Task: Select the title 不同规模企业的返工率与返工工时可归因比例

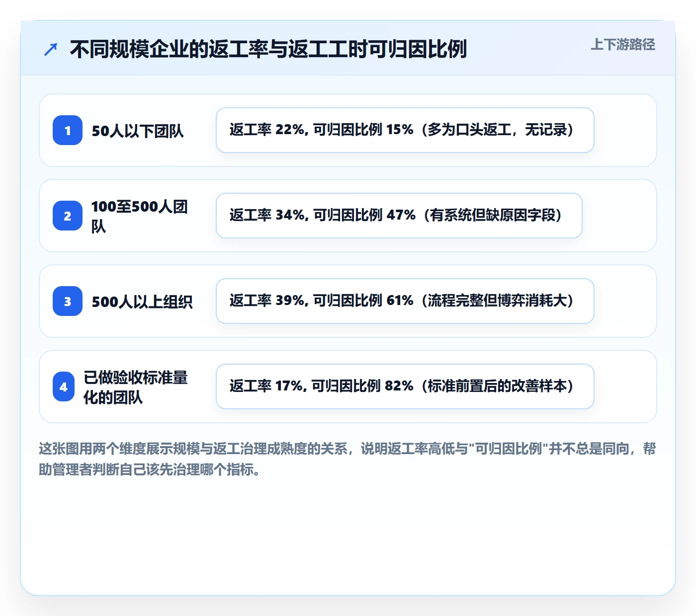Action: [268, 49]
